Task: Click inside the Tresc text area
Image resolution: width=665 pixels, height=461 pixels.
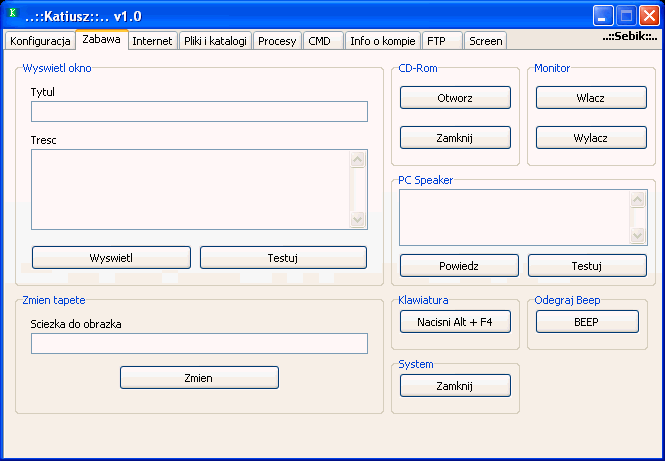Action: pyautogui.click(x=190, y=189)
